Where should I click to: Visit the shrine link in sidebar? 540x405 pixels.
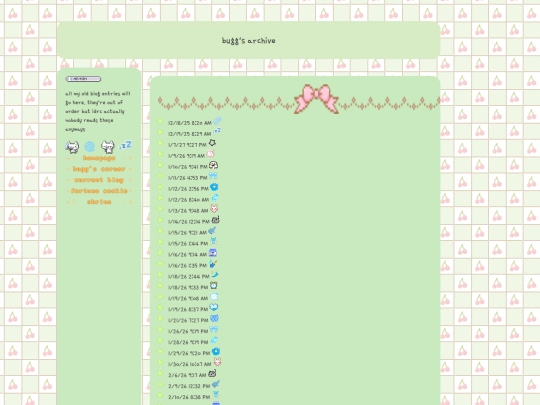[x=99, y=202]
